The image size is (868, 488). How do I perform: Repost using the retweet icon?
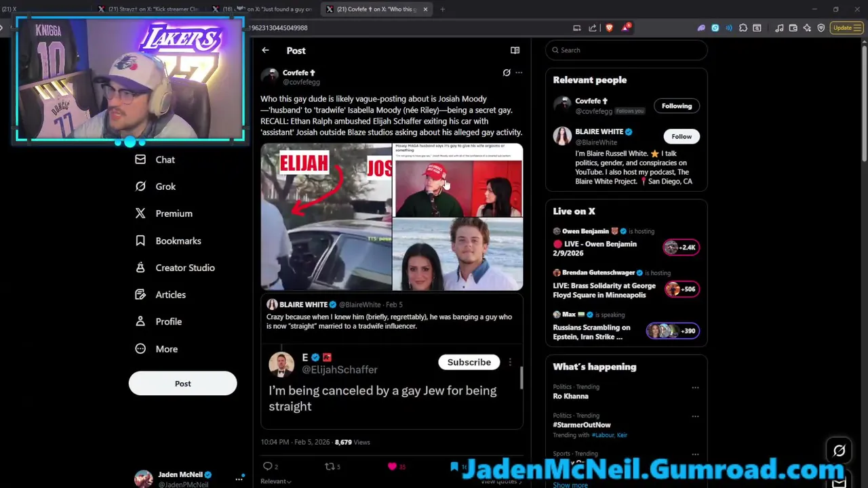point(330,466)
